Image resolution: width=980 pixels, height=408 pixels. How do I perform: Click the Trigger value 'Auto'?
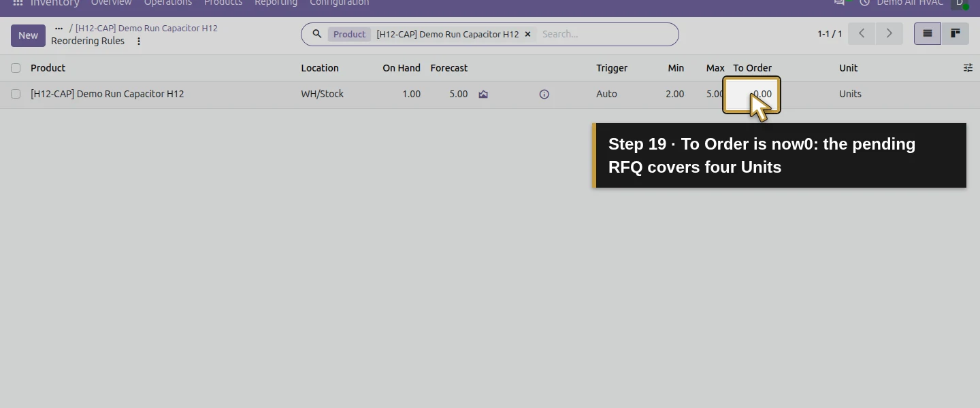606,94
